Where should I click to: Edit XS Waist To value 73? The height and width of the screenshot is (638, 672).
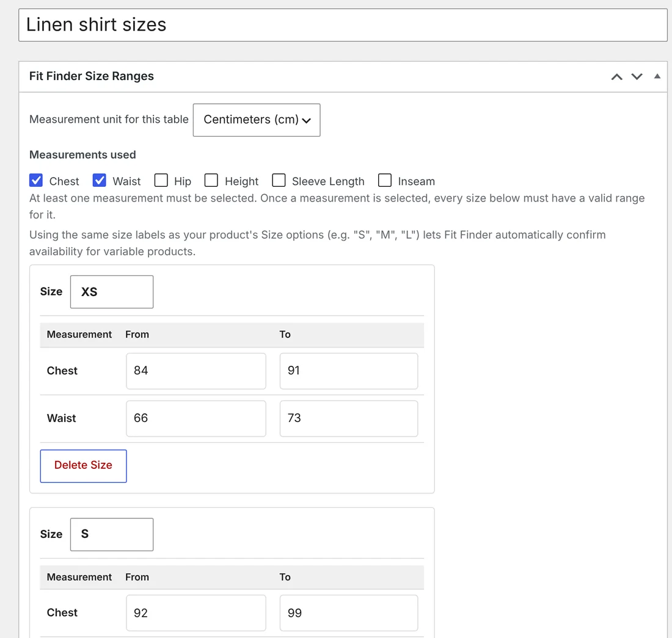(349, 418)
